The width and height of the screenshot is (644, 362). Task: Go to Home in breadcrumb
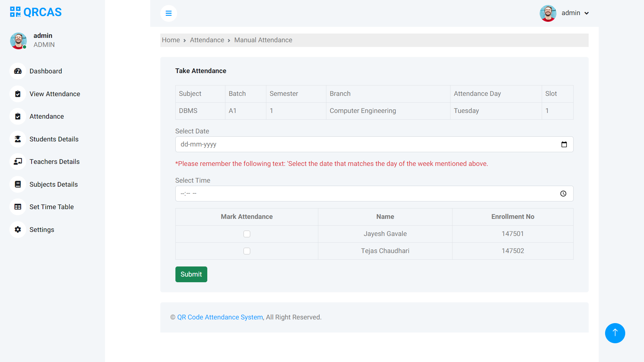coord(171,40)
